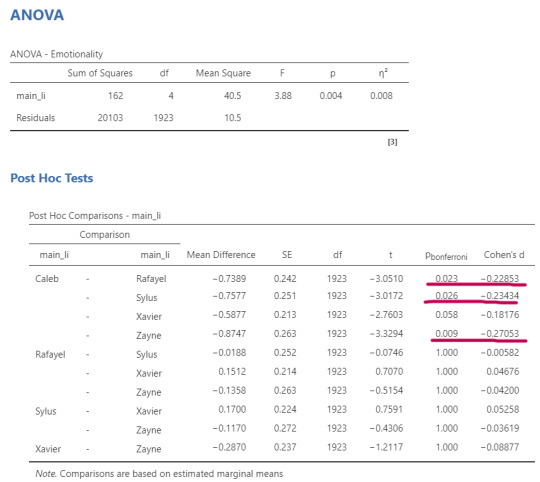The width and height of the screenshot is (540, 482).
Task: Click the Cohen's d column header
Action: [x=504, y=255]
